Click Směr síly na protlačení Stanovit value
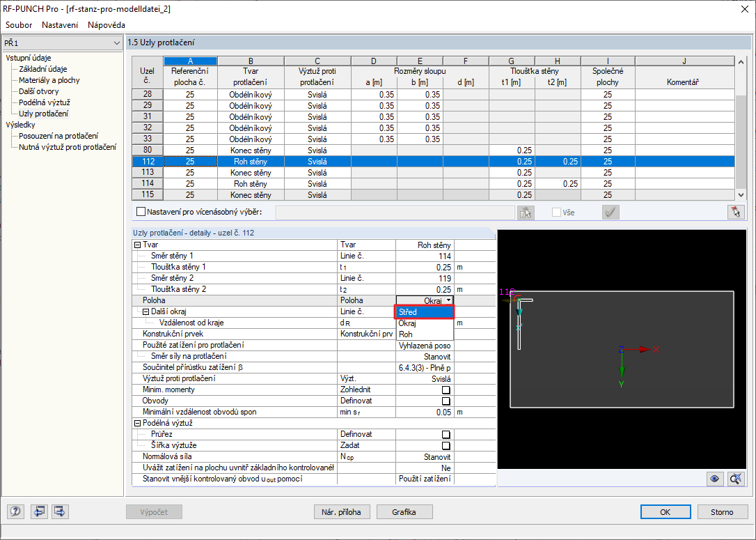The image size is (756, 540). click(x=424, y=357)
